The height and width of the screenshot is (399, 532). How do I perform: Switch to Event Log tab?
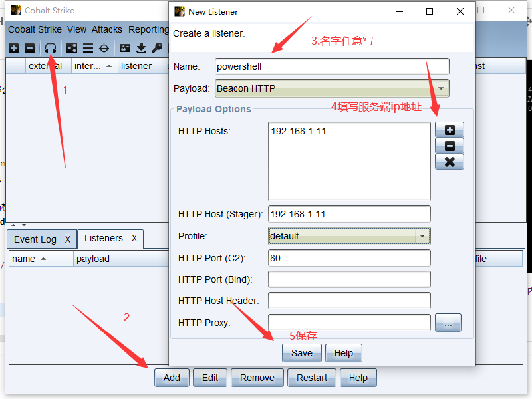click(35, 239)
